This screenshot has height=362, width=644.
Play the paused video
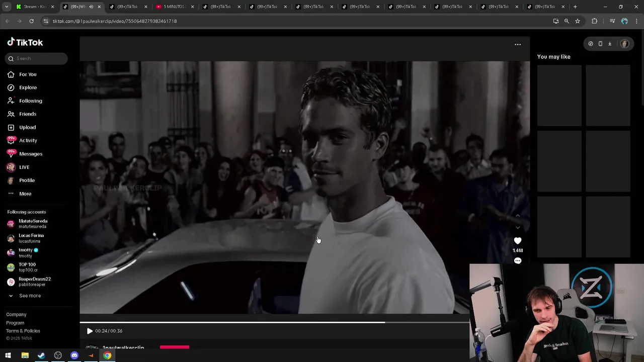pos(90,331)
